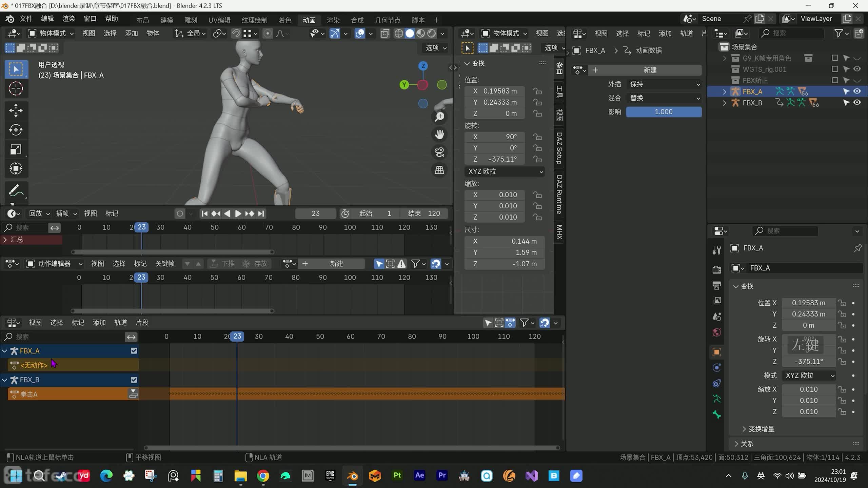Select the Cursor tool in viewport toolbar
This screenshot has width=868, height=488.
(x=16, y=89)
